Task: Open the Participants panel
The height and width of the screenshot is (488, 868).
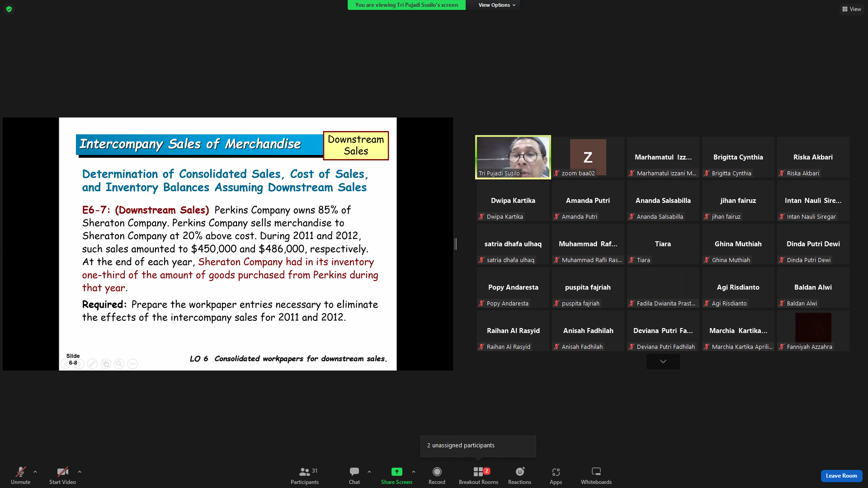Action: click(305, 476)
